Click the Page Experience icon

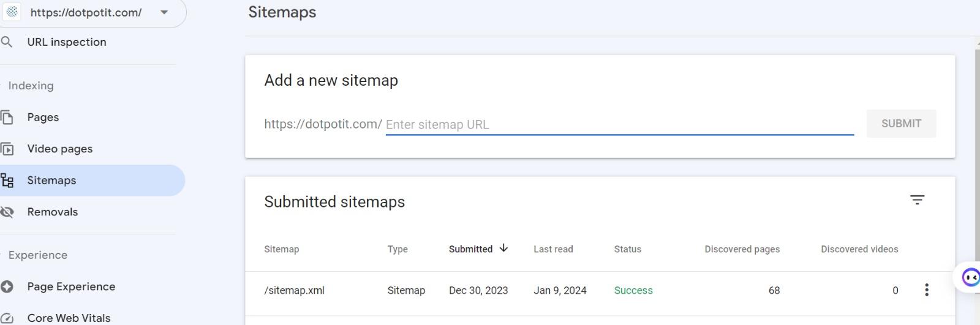tap(7, 286)
